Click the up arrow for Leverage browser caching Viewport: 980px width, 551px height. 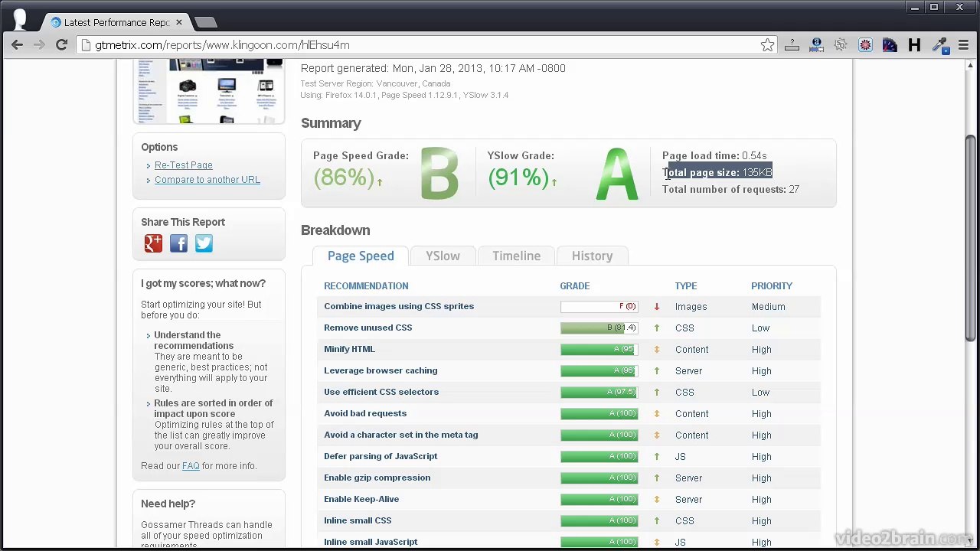click(x=656, y=371)
